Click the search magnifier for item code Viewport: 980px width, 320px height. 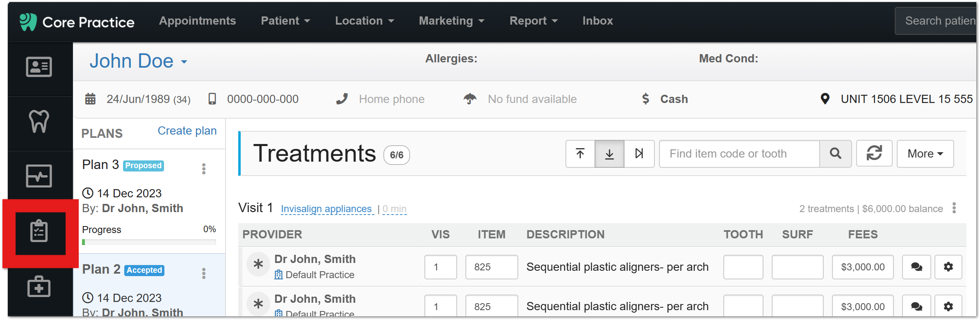coord(835,154)
